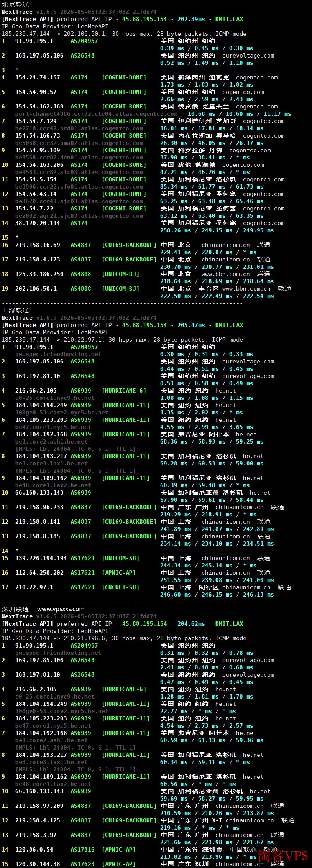Click the 上海联通 section header
The image size is (312, 868).
click(15, 311)
